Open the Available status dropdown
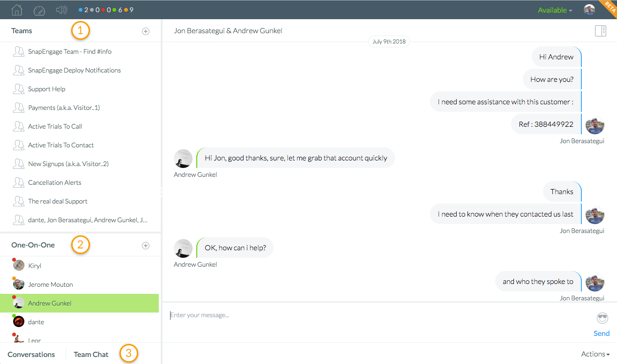Viewport: 617px width, 364px height. tap(554, 9)
